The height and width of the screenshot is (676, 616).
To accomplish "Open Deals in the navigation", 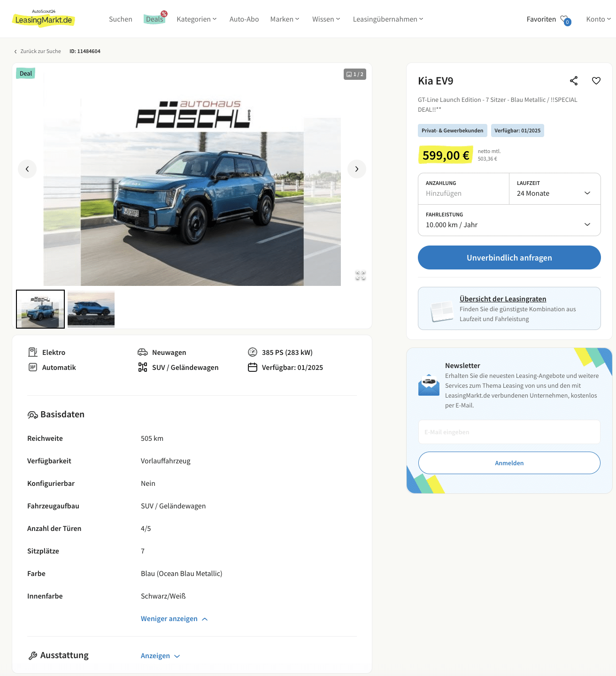I will pyautogui.click(x=154, y=19).
